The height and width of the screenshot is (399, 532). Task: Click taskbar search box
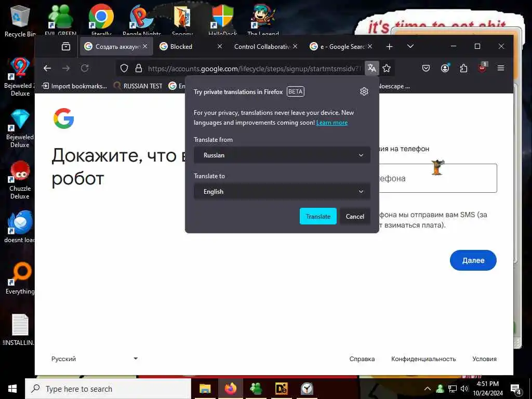pyautogui.click(x=108, y=389)
